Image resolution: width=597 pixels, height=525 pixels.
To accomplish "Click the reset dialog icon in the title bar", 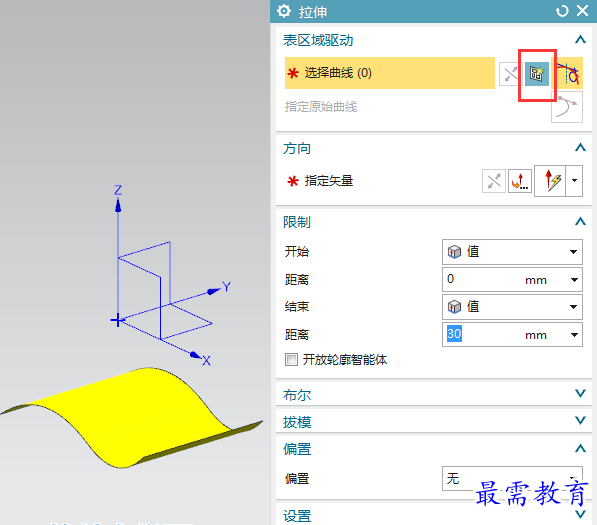I will click(562, 11).
